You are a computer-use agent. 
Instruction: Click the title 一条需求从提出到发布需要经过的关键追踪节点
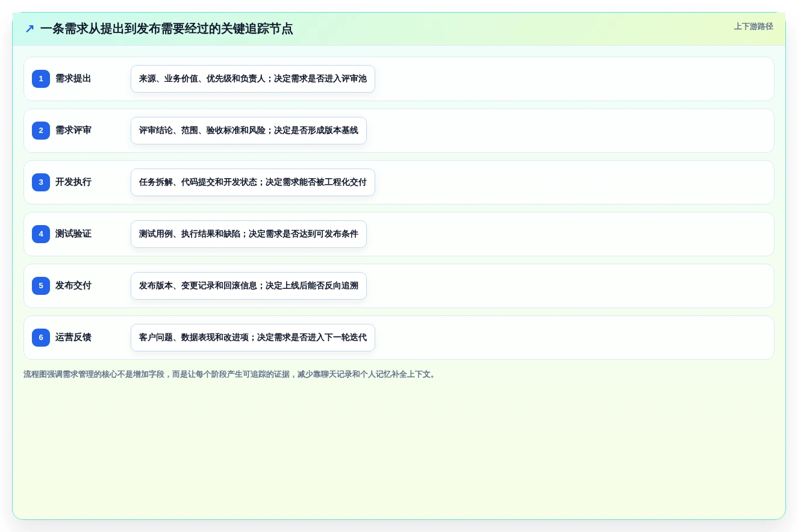pos(167,29)
